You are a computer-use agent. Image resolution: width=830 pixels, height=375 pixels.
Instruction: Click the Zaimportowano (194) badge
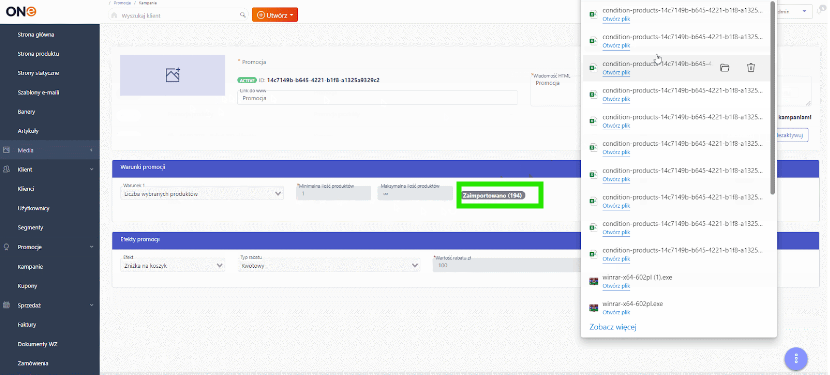(493, 195)
